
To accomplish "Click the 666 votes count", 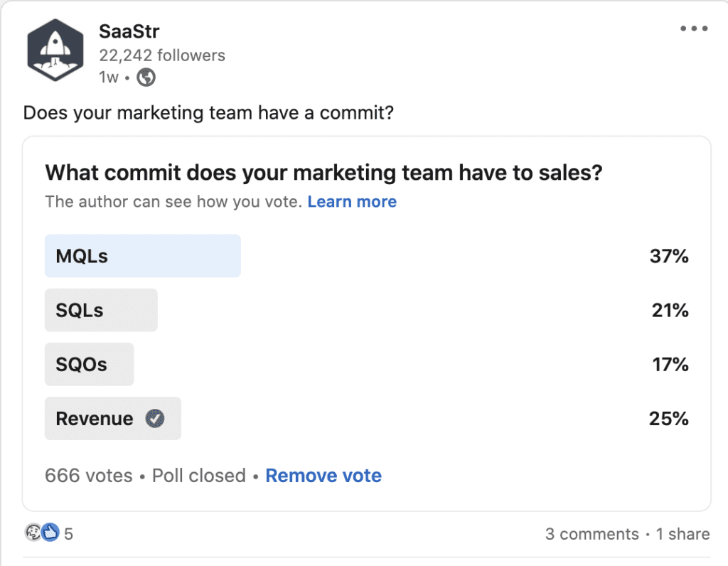I will 88,476.
